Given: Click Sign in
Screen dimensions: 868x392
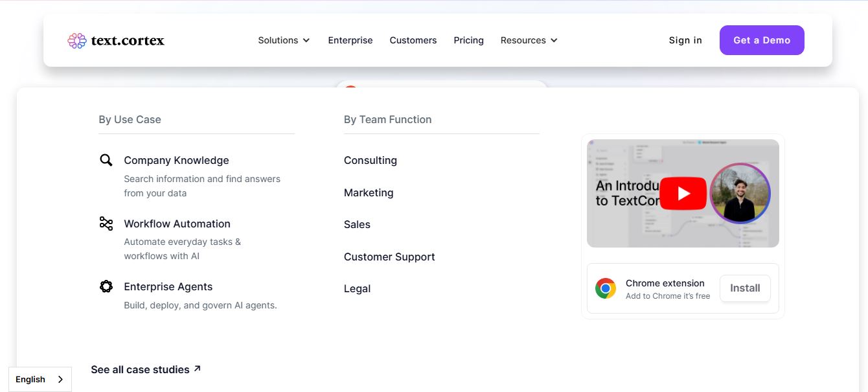Looking at the screenshot, I should point(685,40).
